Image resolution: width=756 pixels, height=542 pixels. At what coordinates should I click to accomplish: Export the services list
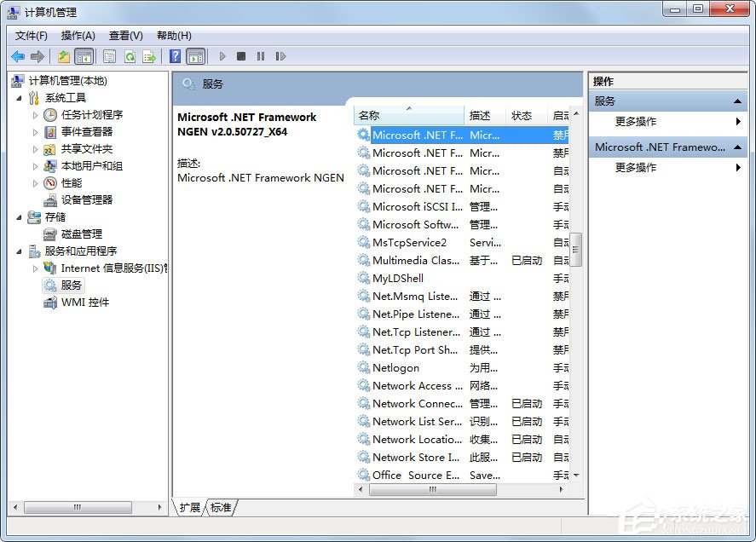pos(149,56)
